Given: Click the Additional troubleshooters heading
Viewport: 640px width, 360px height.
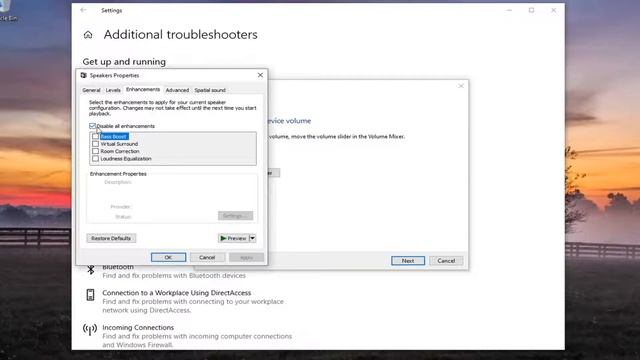Looking at the screenshot, I should [180, 35].
